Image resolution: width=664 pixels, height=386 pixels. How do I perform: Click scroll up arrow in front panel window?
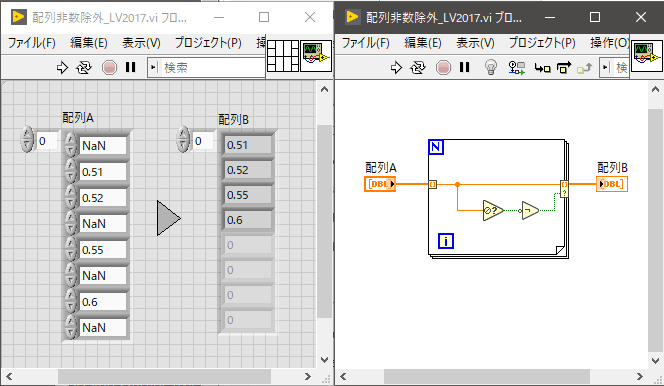click(x=324, y=89)
